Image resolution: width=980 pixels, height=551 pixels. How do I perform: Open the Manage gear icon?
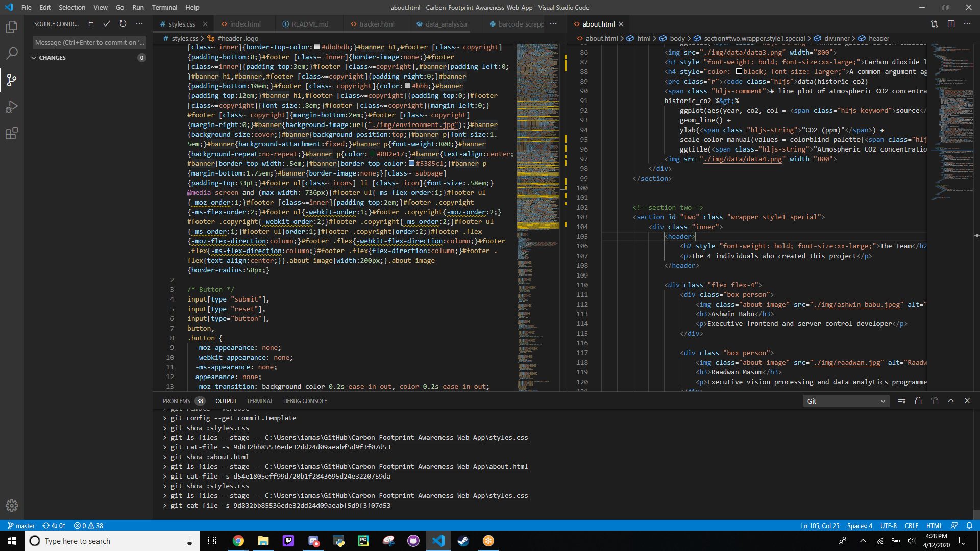point(11,506)
